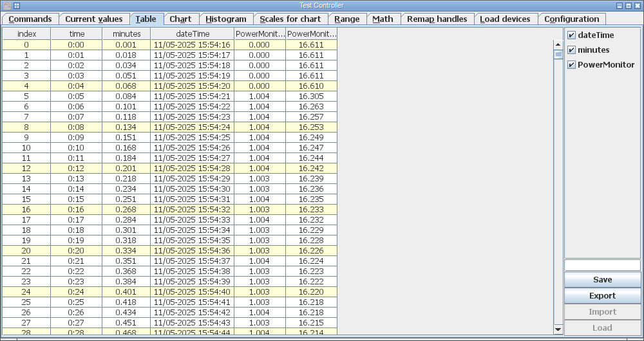Select value 16.224 in row 21
This screenshot has height=341, width=644.
click(311, 261)
